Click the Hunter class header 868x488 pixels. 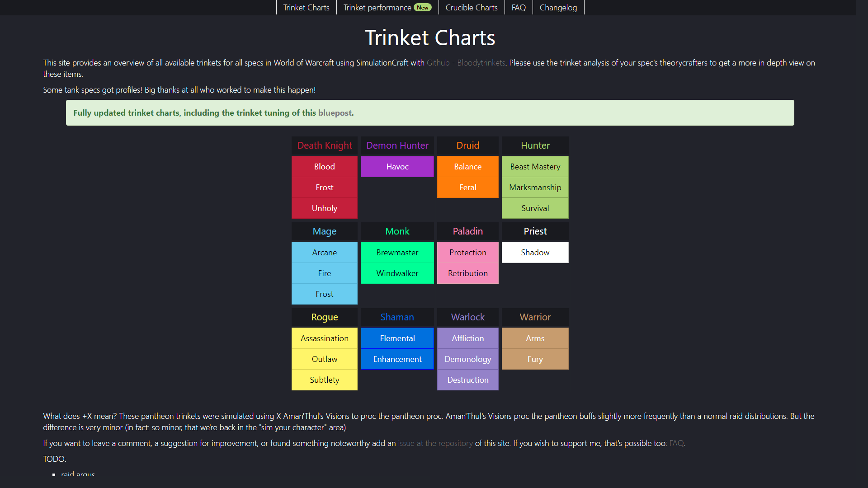[x=535, y=145]
